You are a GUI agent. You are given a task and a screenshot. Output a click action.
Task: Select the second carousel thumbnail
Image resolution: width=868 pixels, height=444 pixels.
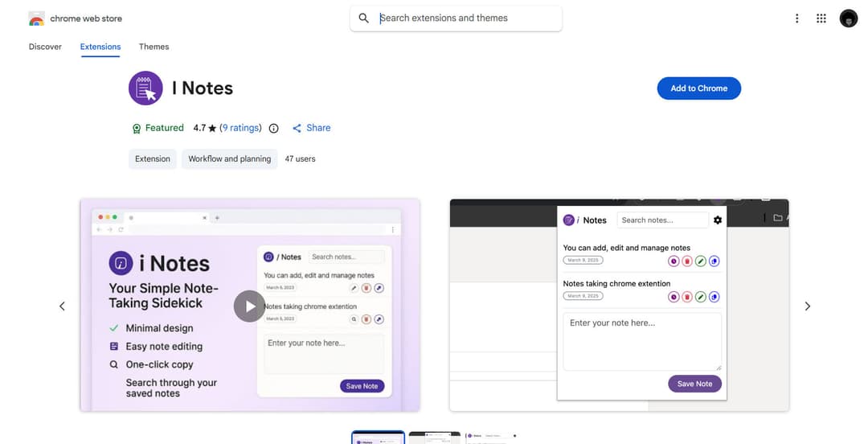(x=435, y=438)
